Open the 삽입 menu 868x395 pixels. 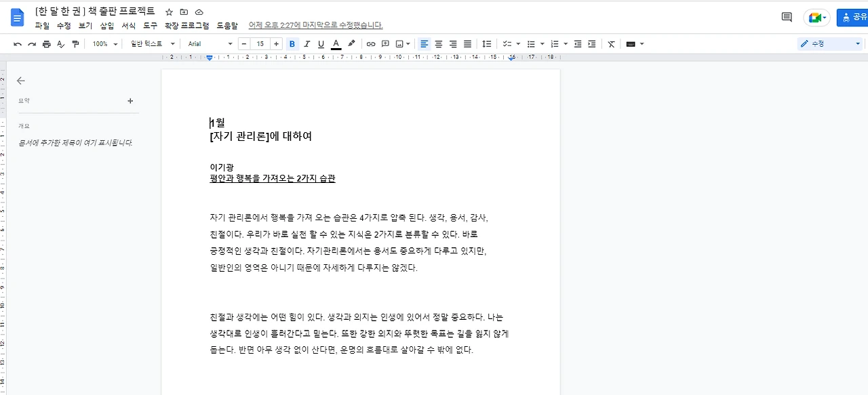[106, 25]
